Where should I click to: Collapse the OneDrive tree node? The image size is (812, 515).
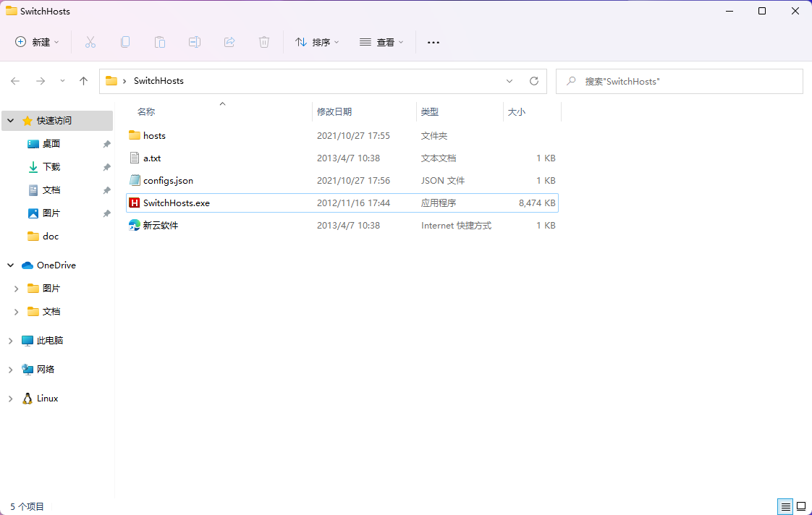point(10,265)
